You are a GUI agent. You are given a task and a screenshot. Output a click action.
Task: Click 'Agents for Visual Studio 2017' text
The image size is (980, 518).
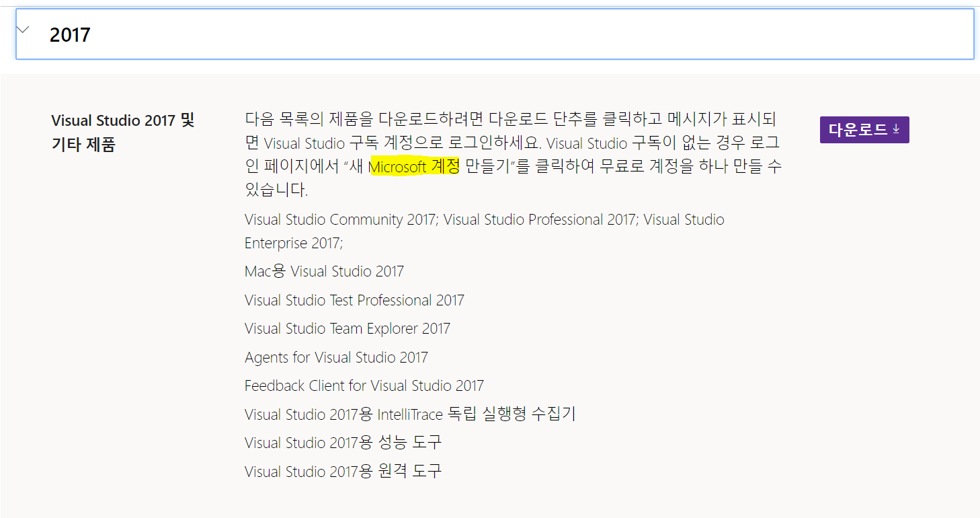click(336, 357)
